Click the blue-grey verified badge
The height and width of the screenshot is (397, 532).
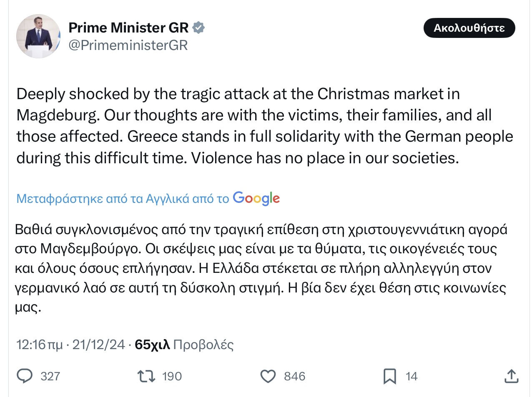[198, 28]
